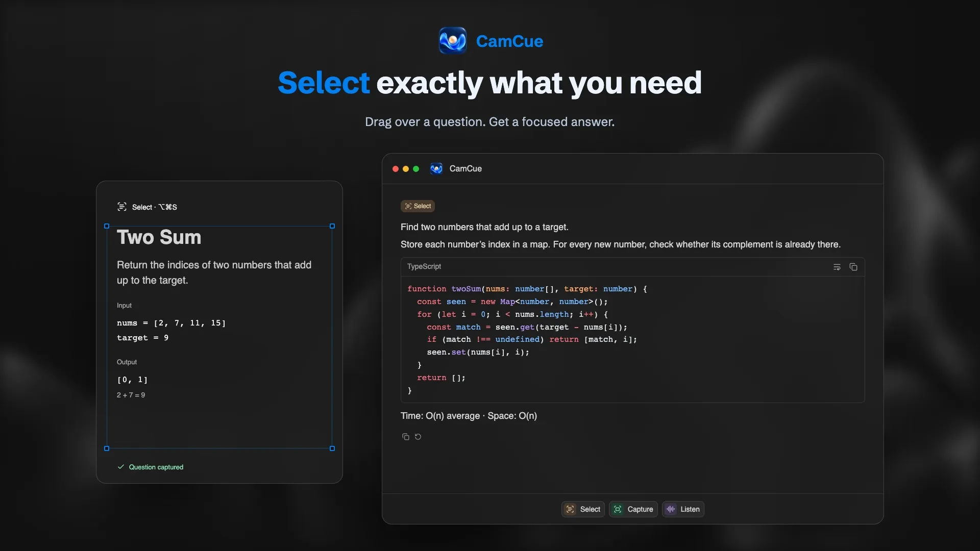
Task: Click the Listen button in bottom toolbar
Action: [x=683, y=509]
